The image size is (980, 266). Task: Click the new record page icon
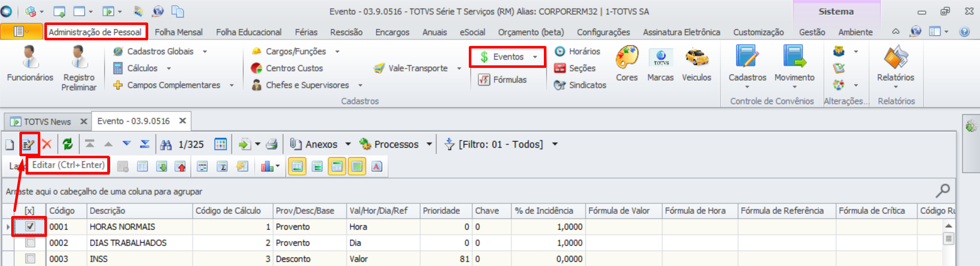pyautogui.click(x=10, y=145)
